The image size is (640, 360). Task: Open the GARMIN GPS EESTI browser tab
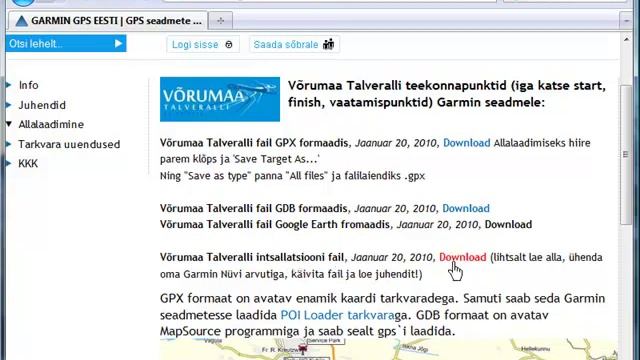coord(108,20)
